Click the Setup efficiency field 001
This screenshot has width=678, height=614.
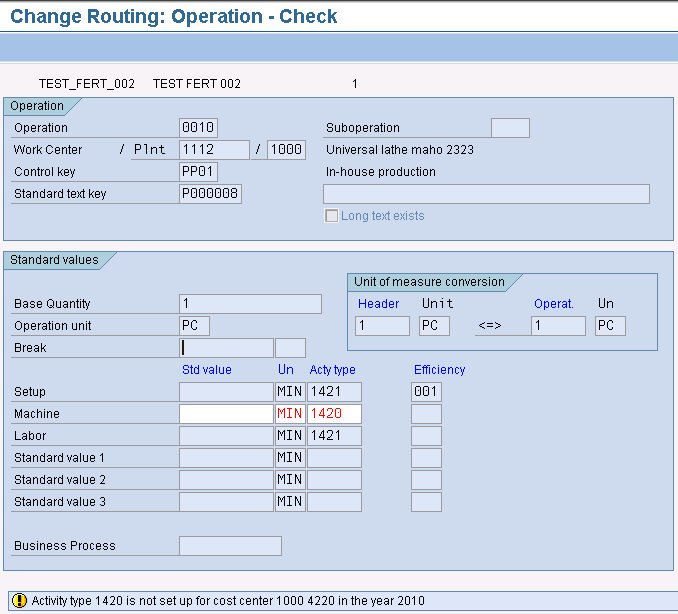click(426, 392)
